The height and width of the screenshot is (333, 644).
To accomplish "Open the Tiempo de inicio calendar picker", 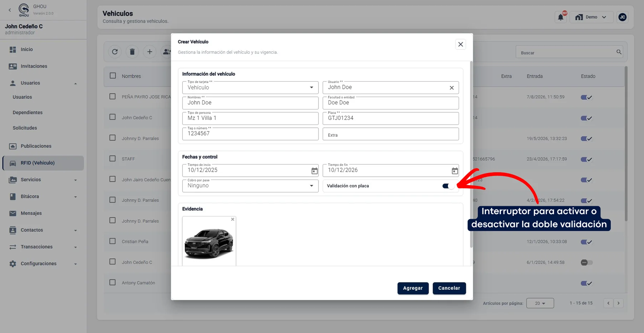I will tap(314, 171).
